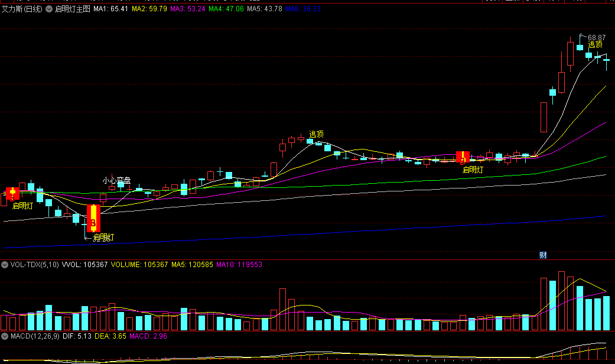
Task: Click the 逃顶 label beside 68.87
Action: pos(595,45)
